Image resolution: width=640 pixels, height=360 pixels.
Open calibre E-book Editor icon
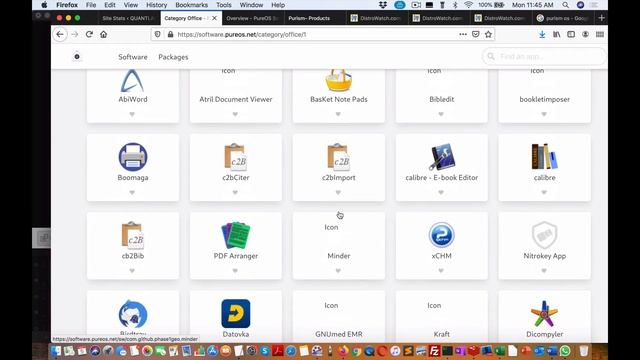442,157
